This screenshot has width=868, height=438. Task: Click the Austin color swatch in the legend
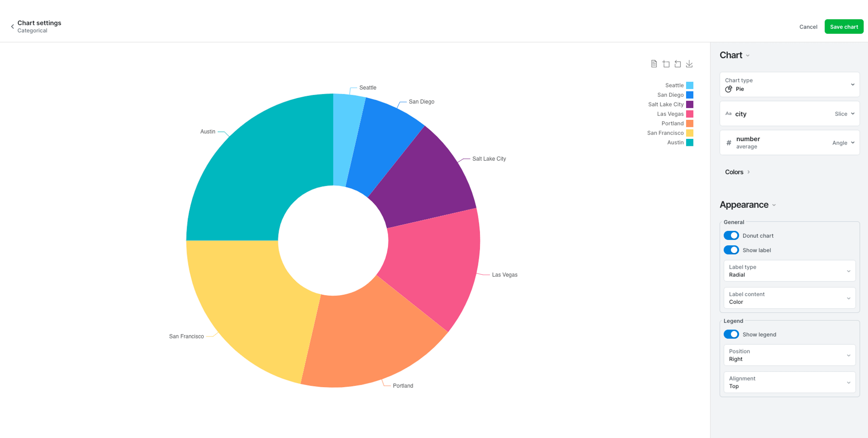point(689,142)
